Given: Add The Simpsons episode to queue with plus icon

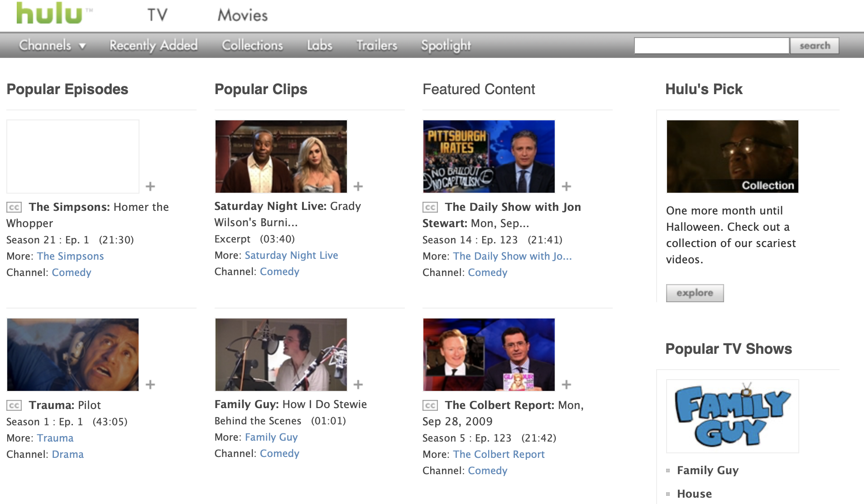Looking at the screenshot, I should (x=150, y=186).
